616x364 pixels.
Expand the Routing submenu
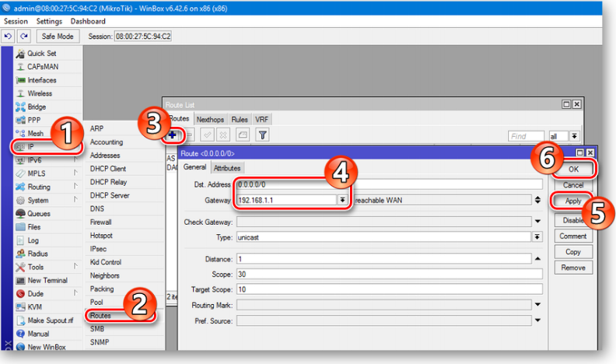point(48,187)
